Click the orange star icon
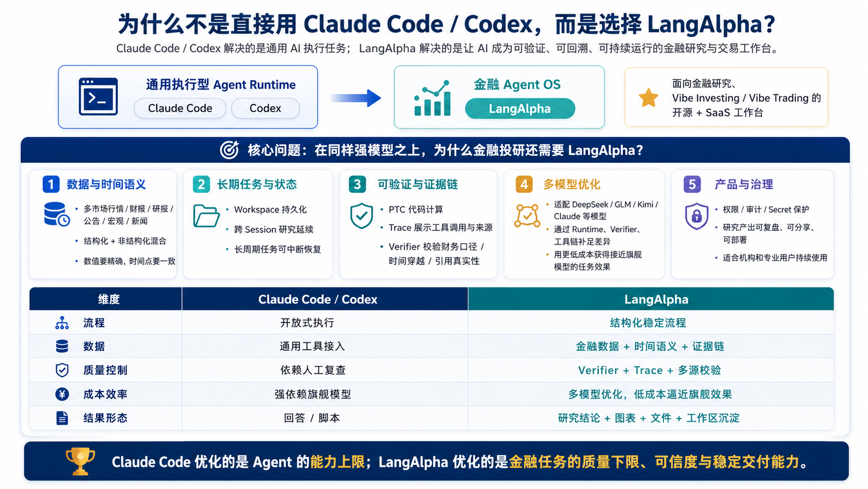 [648, 98]
